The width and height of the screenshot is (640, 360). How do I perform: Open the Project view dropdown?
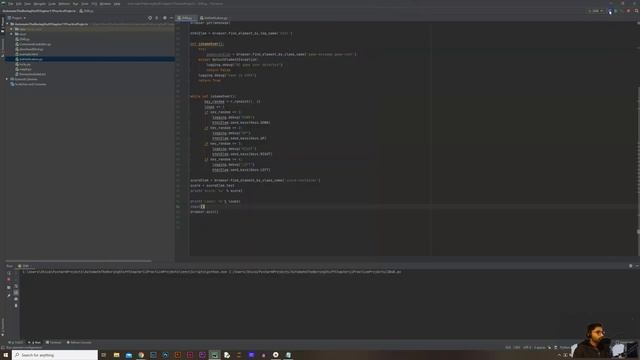click(x=17, y=18)
